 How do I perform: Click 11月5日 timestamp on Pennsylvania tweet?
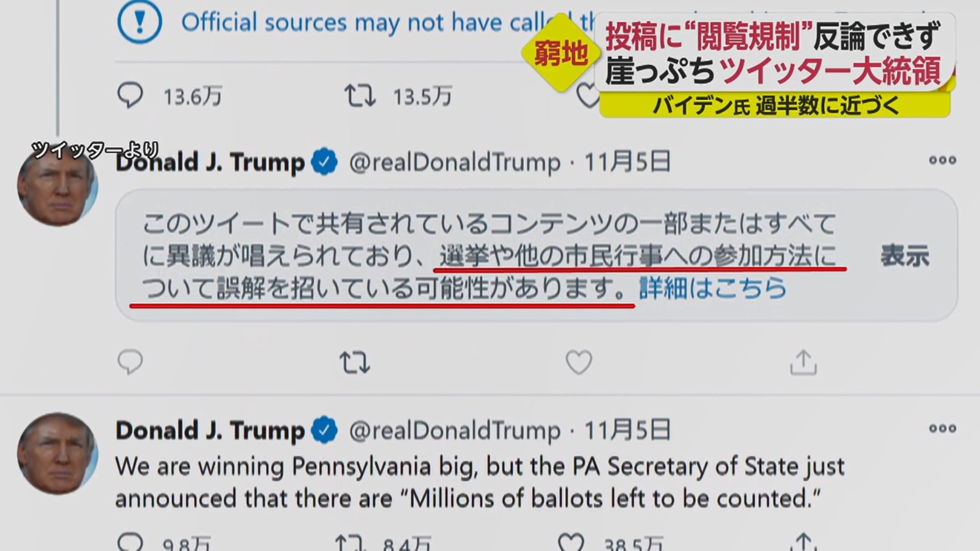pyautogui.click(x=627, y=430)
